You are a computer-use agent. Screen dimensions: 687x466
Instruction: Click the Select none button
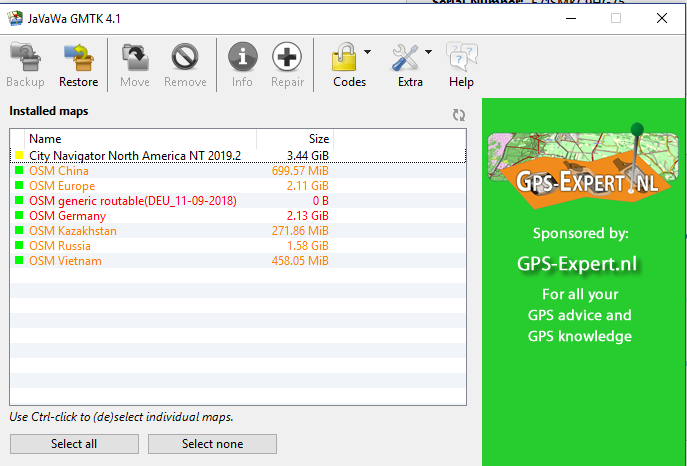tap(212, 444)
